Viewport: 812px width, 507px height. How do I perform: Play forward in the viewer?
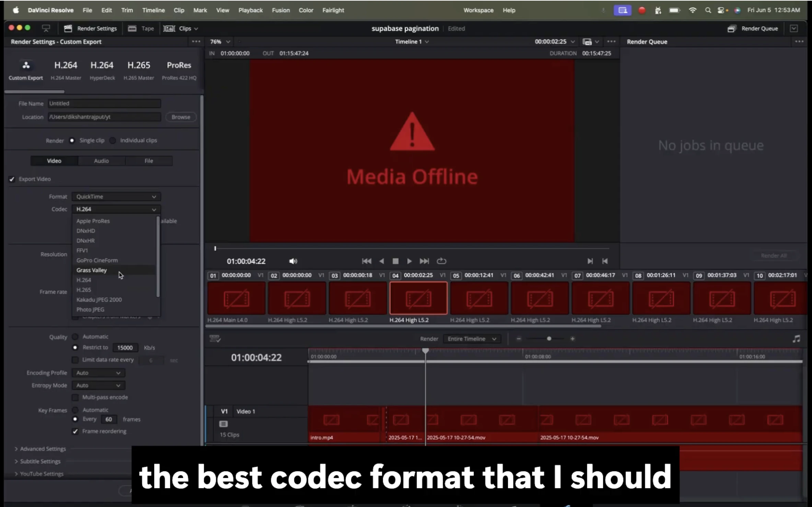click(409, 261)
